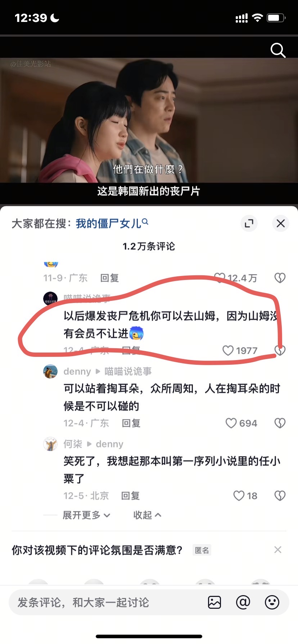Image resolution: width=298 pixels, height=644 pixels.
Task: Reply to denny's comment
Action: click(x=131, y=423)
